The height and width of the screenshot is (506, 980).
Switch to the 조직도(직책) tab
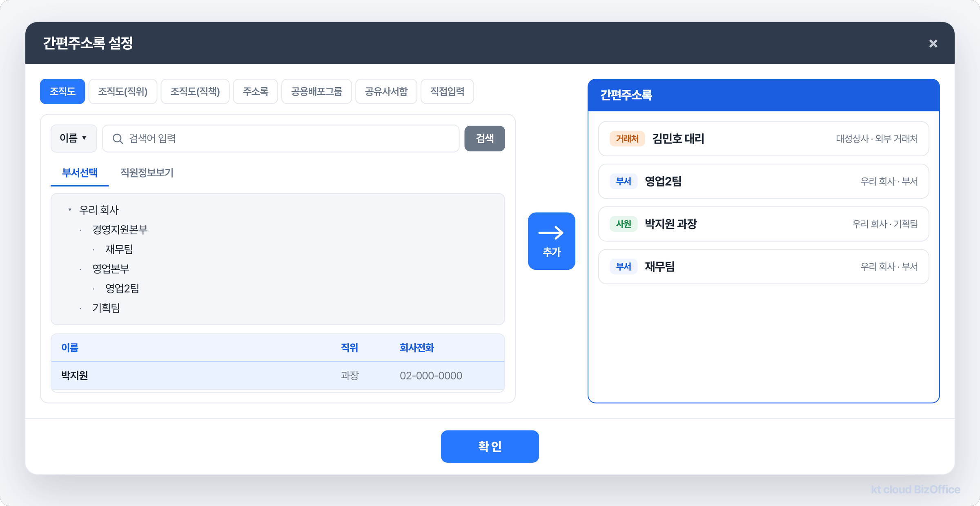[195, 91]
